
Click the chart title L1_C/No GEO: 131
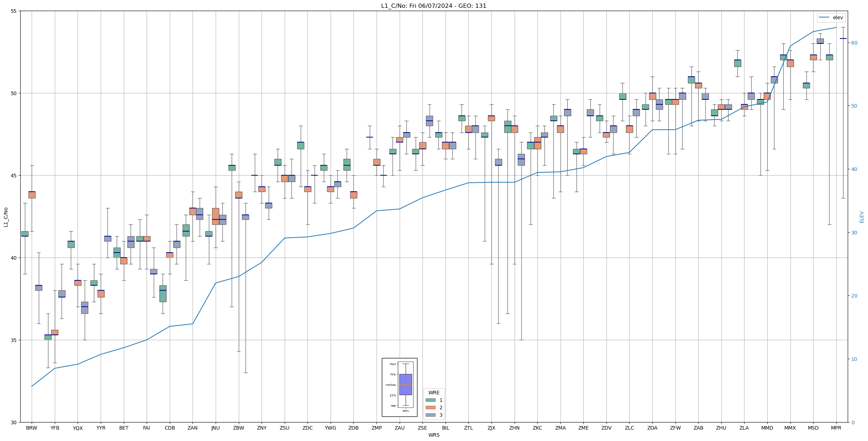[x=433, y=6]
